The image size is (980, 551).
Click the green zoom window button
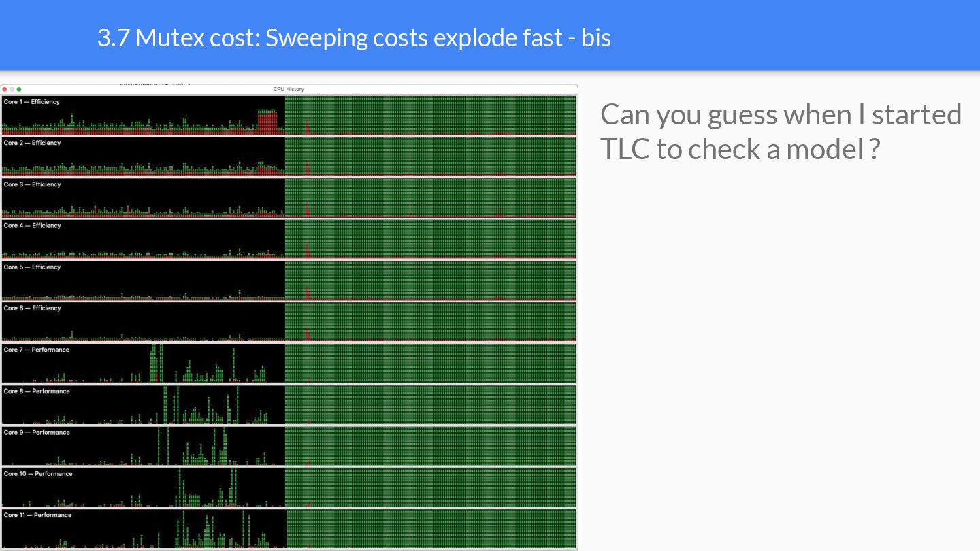pyautogui.click(x=19, y=89)
